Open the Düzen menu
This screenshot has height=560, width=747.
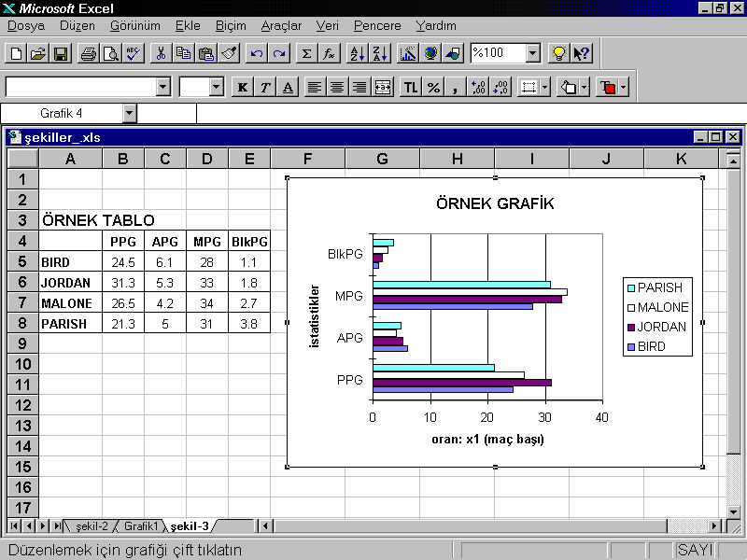[x=78, y=26]
